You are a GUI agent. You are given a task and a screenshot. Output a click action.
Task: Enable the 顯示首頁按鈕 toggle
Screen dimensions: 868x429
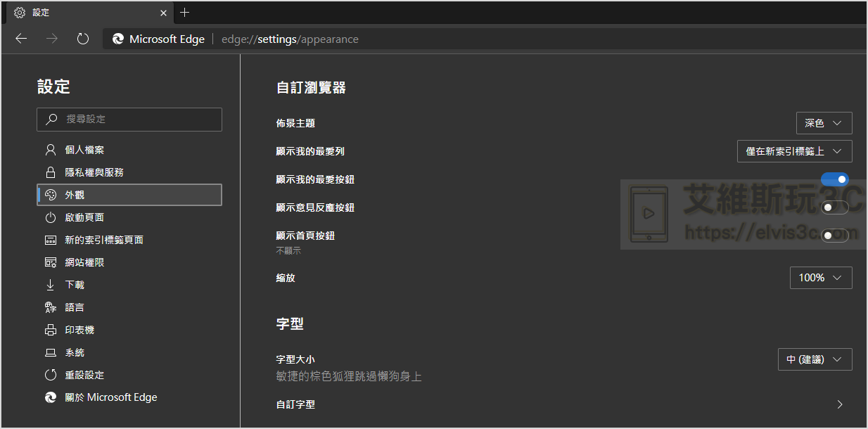(x=835, y=236)
